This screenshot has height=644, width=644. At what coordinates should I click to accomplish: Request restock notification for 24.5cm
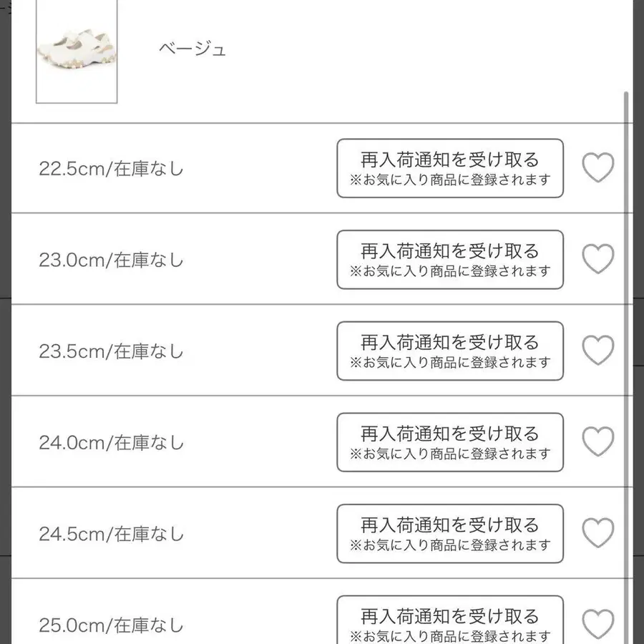450,534
